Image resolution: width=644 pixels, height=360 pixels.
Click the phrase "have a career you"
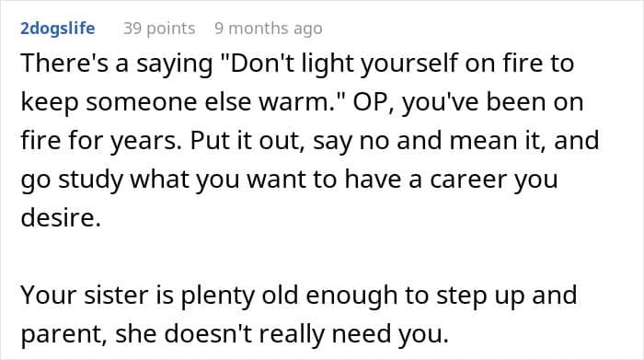[x=451, y=180]
